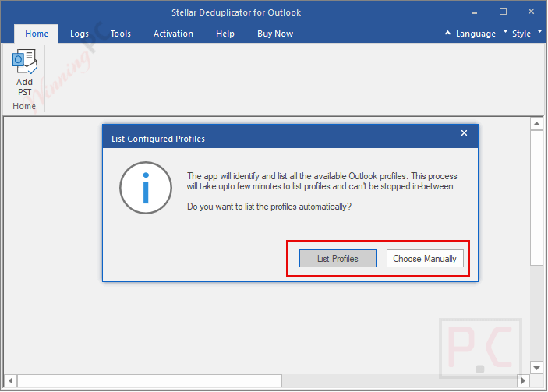Image resolution: width=548 pixels, height=392 pixels.
Task: Close the List Configured Profiles dialog
Action: pos(464,132)
